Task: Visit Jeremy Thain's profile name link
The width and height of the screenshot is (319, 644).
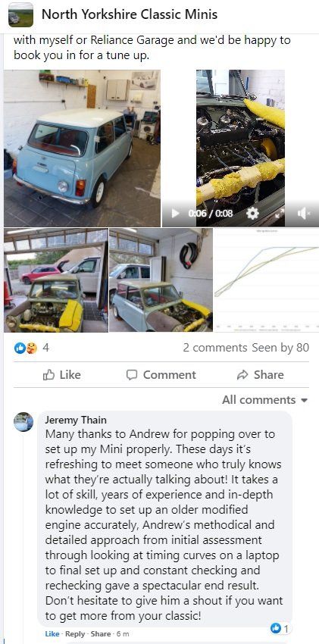Action: [76, 420]
